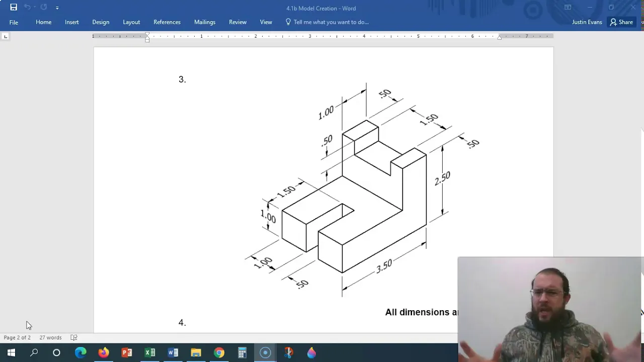Image resolution: width=644 pixels, height=362 pixels.
Task: Switch to the Home ribbon tab
Action: pos(44,22)
